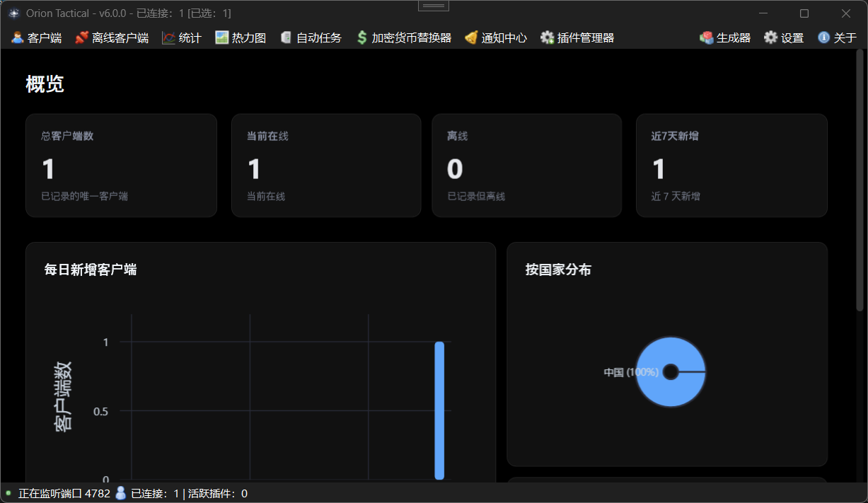The image size is (868, 503).
Task: Switch to the 统计 view label
Action: (x=190, y=38)
